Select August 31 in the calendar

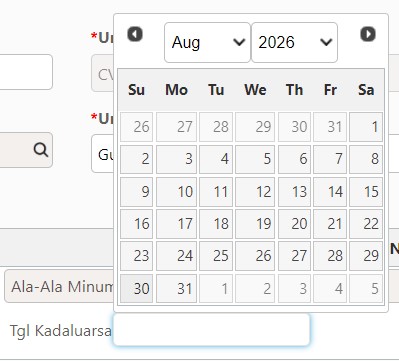(x=176, y=288)
